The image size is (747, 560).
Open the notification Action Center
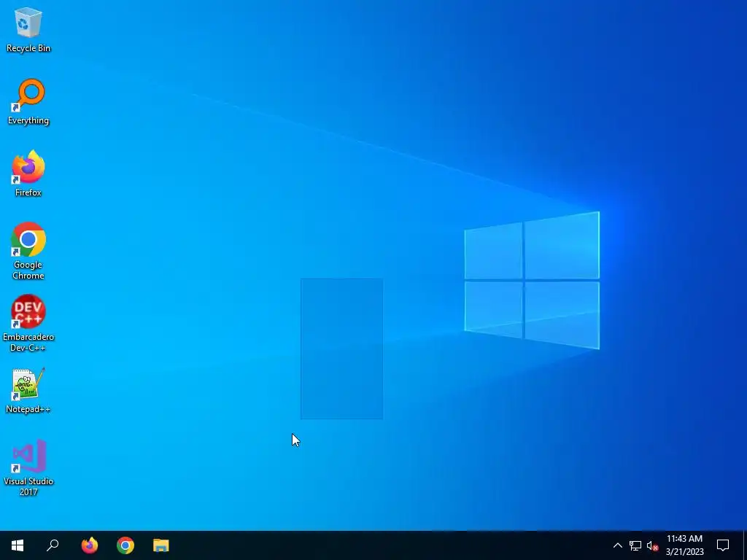click(x=723, y=545)
